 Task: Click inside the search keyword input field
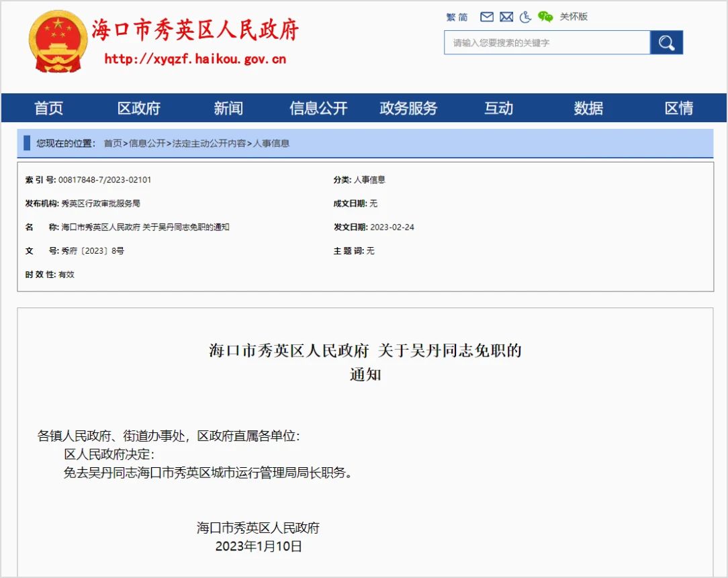coord(544,42)
